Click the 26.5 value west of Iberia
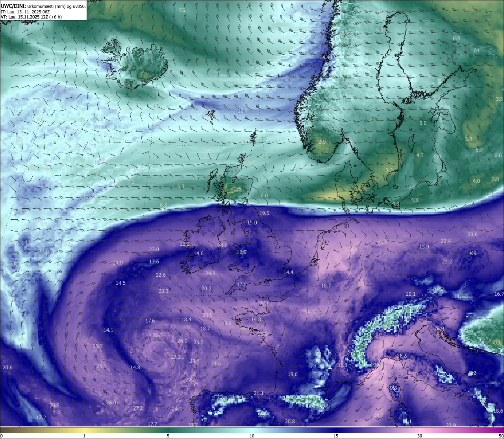Image resolution: width=504 pixels, height=439 pixels. pos(177,409)
